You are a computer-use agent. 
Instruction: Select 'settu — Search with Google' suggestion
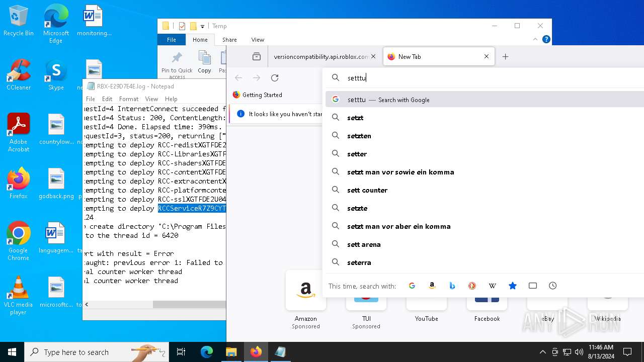[x=485, y=100]
